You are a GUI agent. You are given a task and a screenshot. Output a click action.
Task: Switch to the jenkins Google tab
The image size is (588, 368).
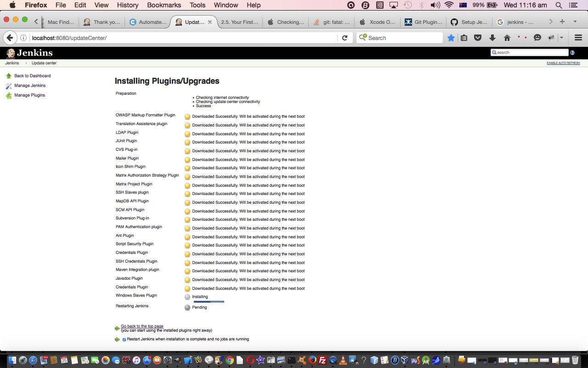514,22
